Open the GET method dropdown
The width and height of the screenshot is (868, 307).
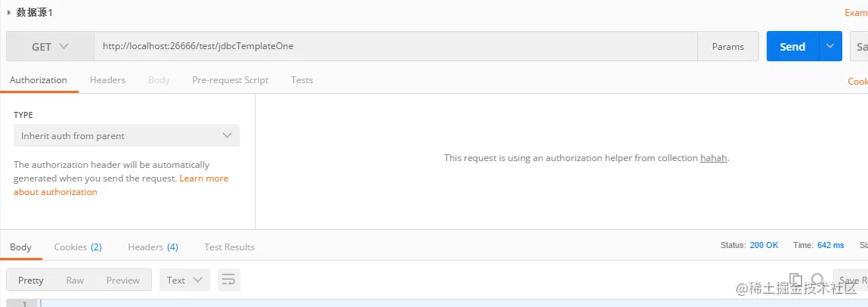50,47
